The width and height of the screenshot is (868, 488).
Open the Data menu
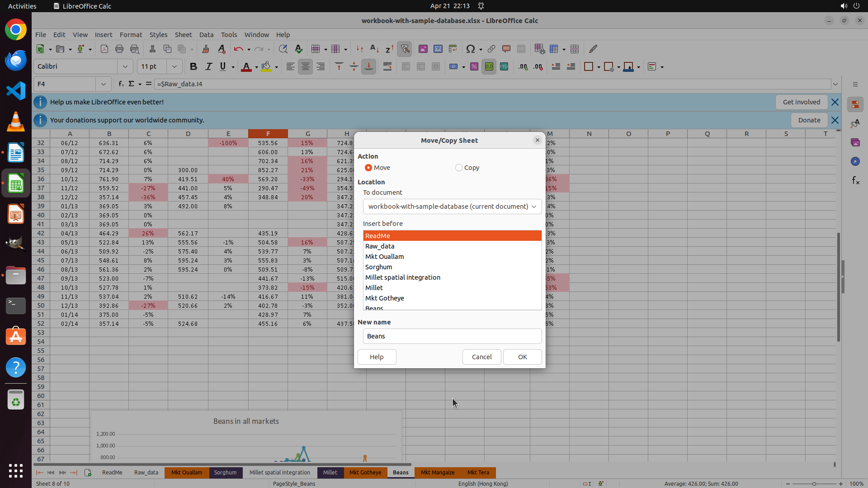pyautogui.click(x=206, y=35)
